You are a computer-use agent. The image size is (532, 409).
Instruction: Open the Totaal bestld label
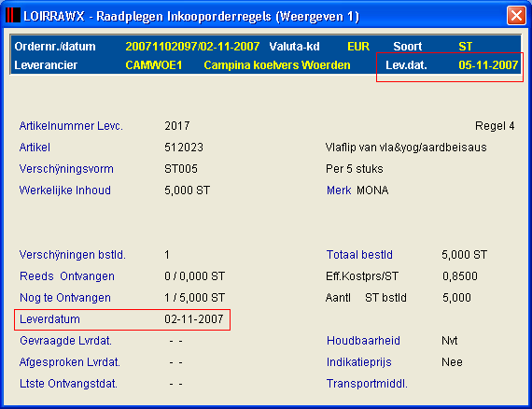coord(359,255)
